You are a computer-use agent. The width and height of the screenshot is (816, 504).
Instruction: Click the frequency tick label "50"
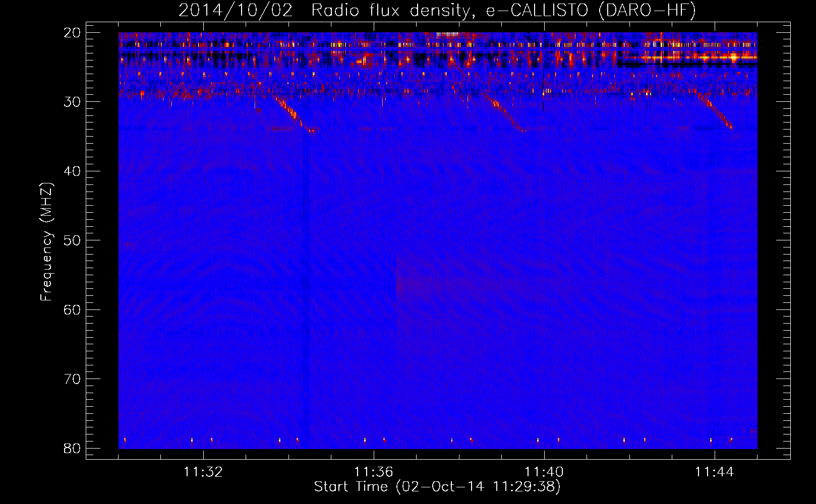73,240
